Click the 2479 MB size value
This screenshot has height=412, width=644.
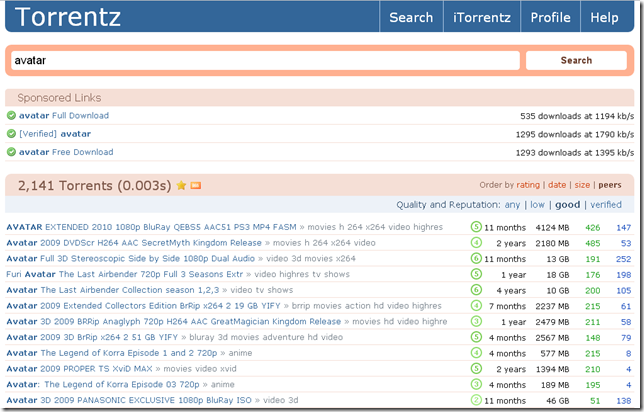[552, 322]
